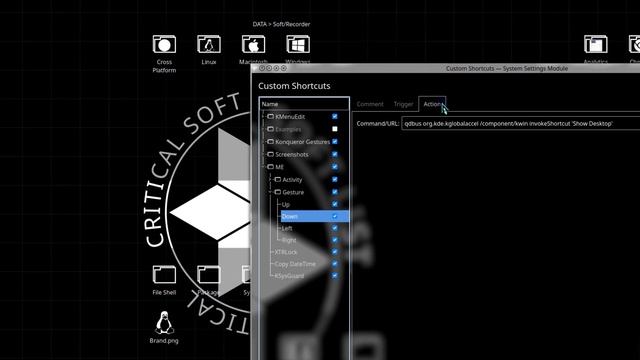Open the File Shell desktop folder
Viewport: 640px width, 360px height.
(x=164, y=275)
